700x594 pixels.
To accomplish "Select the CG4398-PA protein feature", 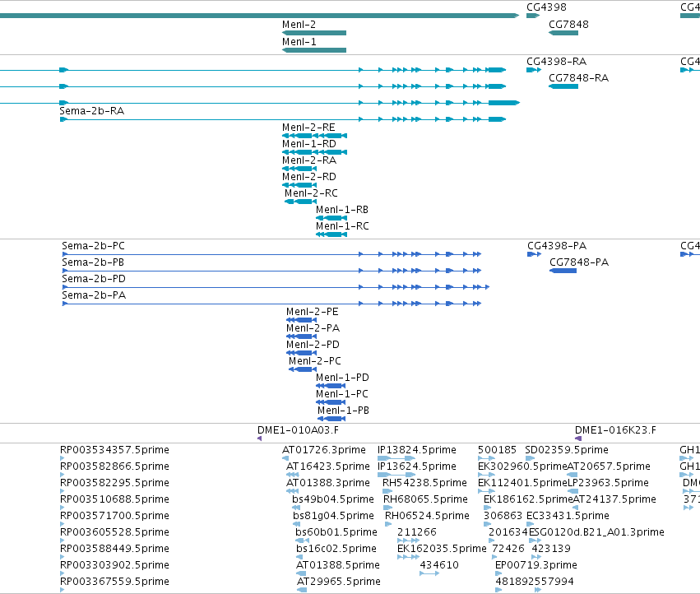I will (535, 254).
